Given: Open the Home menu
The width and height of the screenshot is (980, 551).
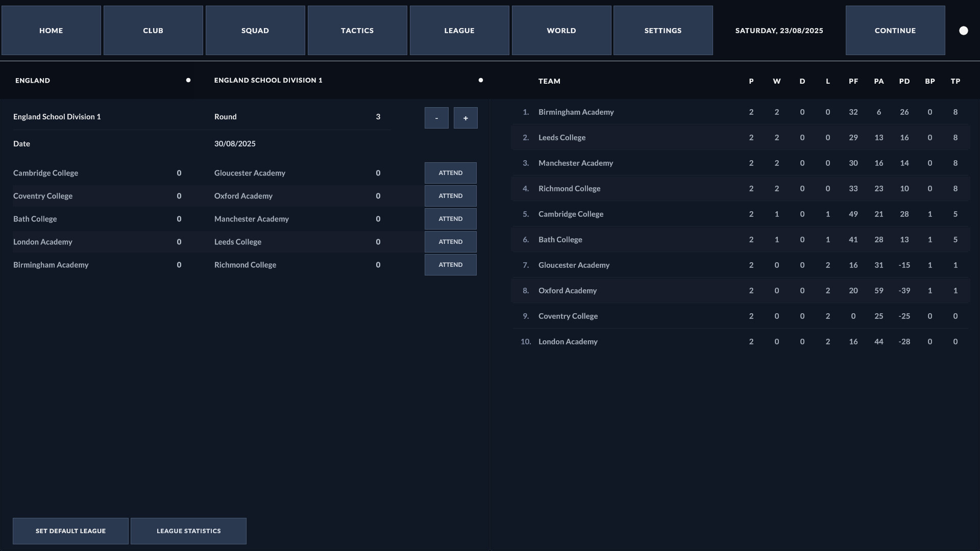Looking at the screenshot, I should (x=51, y=31).
